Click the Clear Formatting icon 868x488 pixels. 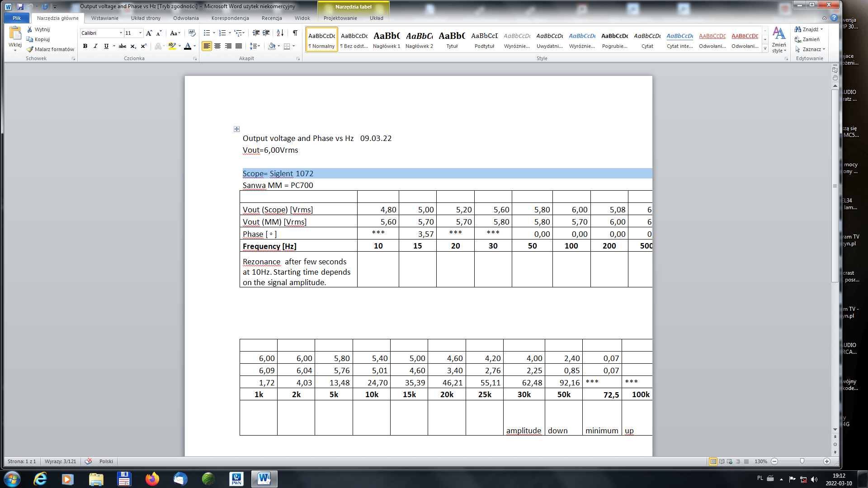tap(192, 33)
